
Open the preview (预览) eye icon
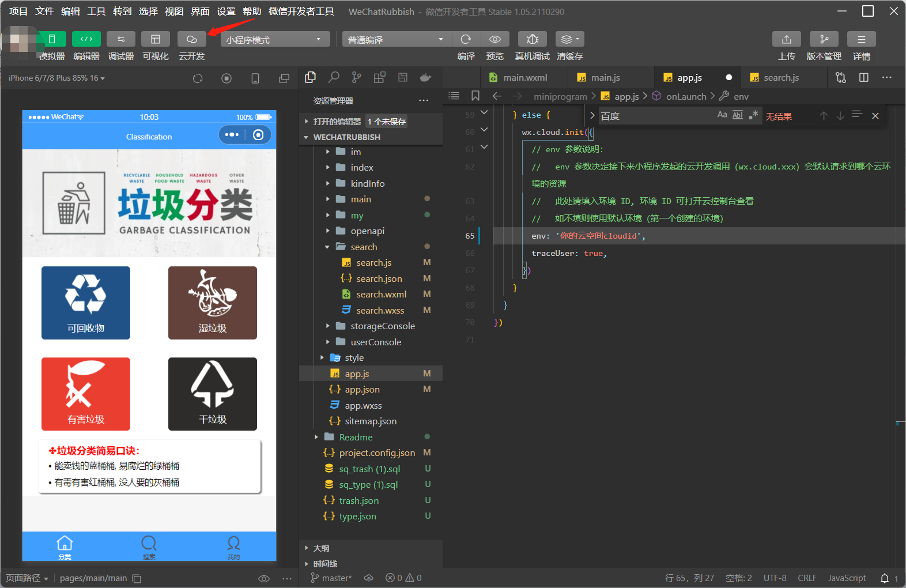click(494, 39)
